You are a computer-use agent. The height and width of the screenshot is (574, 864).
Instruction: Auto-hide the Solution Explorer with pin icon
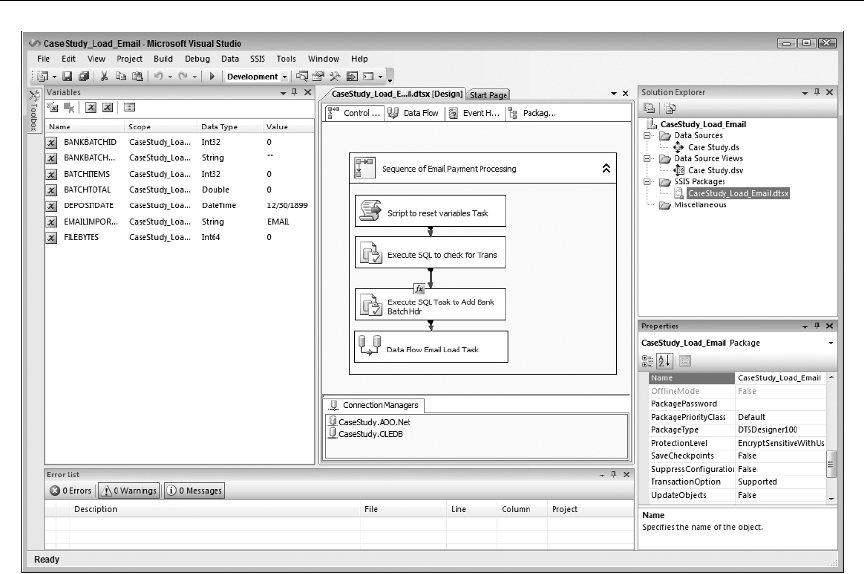[817, 92]
